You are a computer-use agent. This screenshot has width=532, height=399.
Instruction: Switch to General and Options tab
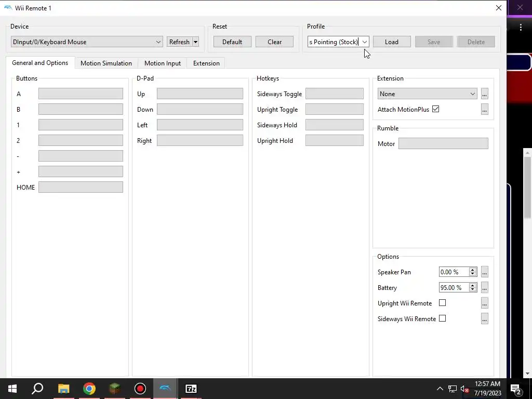click(x=40, y=63)
